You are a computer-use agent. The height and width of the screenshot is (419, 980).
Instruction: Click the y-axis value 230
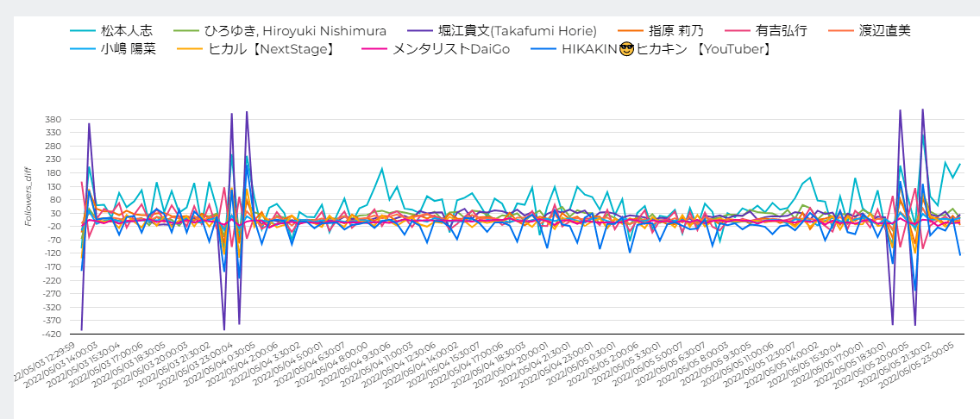point(52,159)
